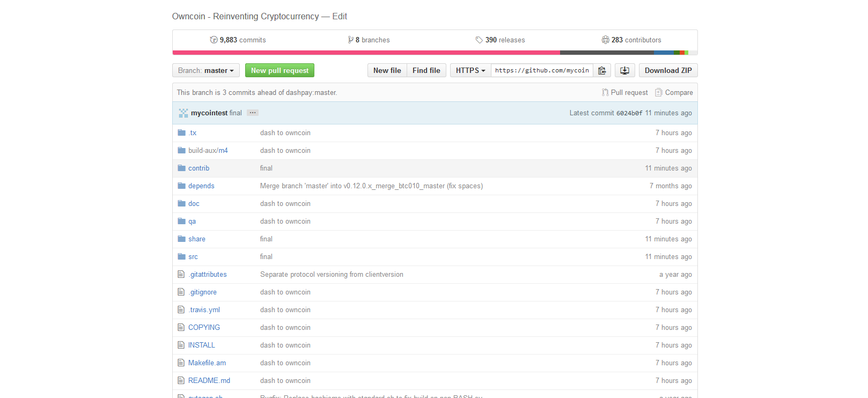
Task: Click the Makefile.am file icon
Action: tap(181, 363)
